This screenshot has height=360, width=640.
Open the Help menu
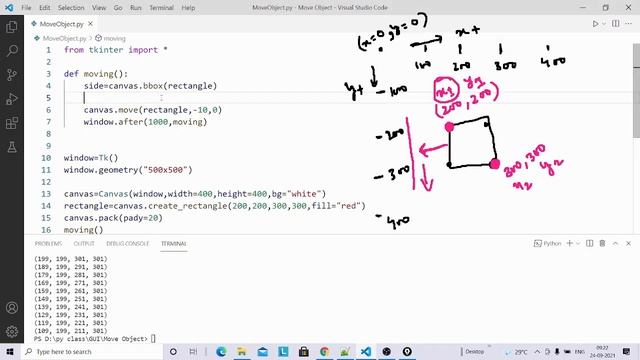click(x=188, y=7)
